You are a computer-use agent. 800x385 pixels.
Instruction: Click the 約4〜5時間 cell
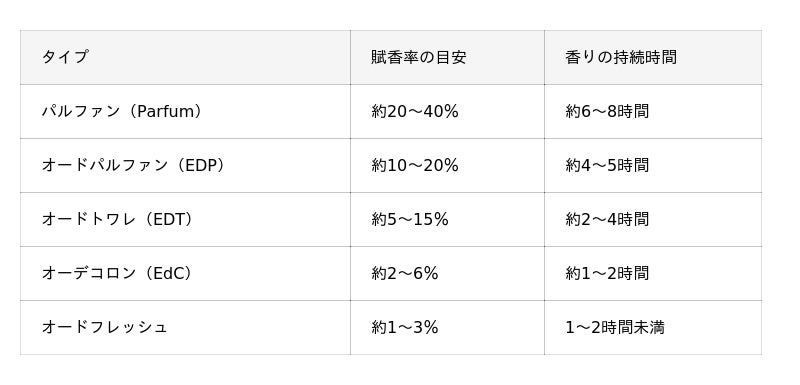pyautogui.click(x=653, y=166)
